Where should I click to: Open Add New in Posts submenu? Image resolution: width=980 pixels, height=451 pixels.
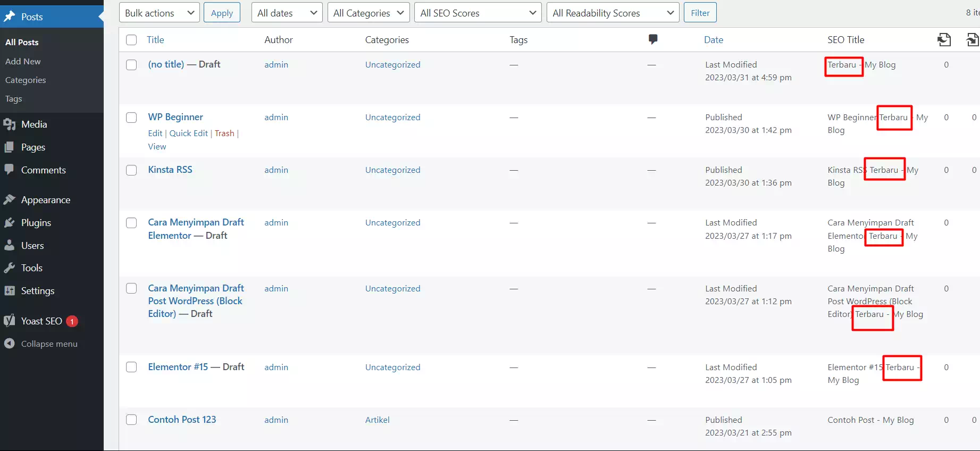[23, 61]
